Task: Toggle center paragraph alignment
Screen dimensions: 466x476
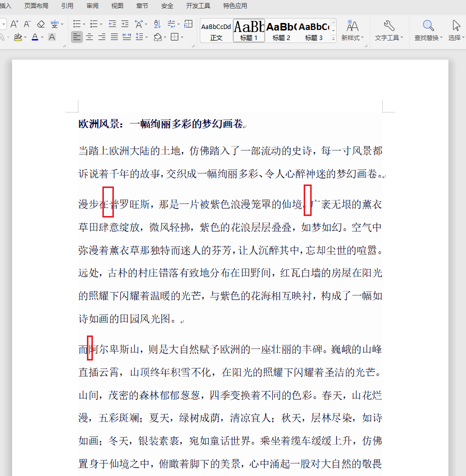Action: pos(90,37)
